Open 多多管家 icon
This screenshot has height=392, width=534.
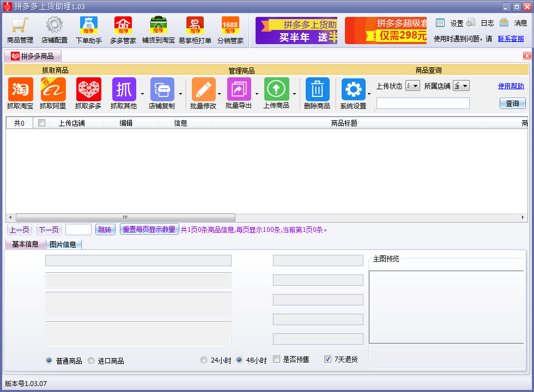[123, 30]
